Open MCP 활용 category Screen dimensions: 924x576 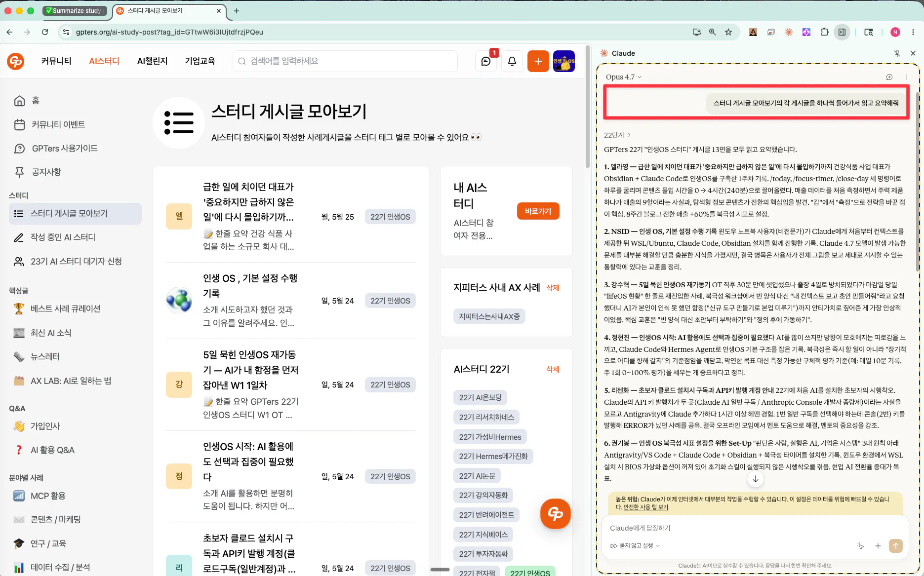click(x=75, y=496)
